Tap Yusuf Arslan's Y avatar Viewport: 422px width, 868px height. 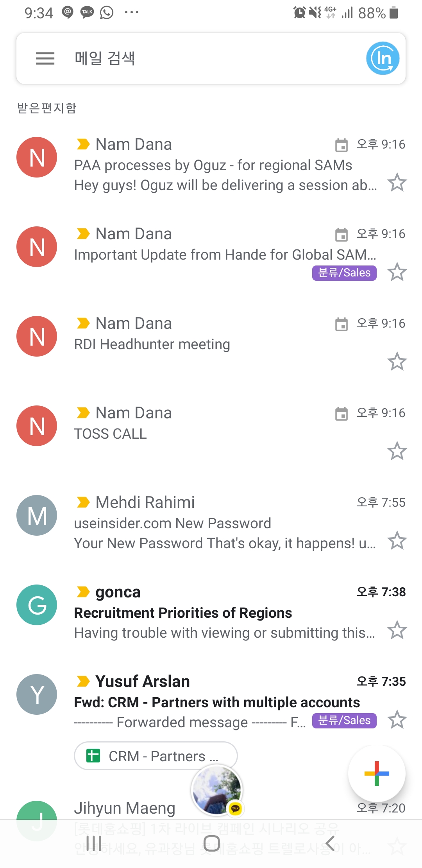37,694
